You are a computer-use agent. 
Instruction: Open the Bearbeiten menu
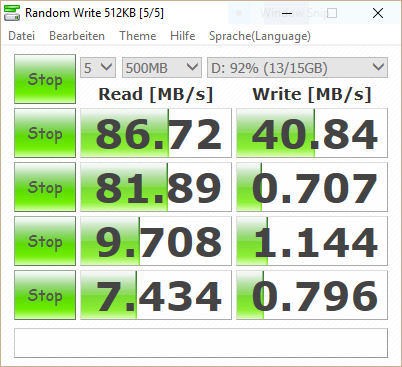(x=77, y=36)
